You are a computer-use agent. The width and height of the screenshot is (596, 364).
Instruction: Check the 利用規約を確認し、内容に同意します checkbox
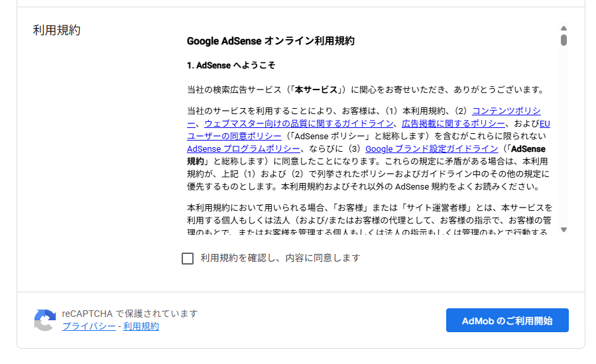pyautogui.click(x=188, y=259)
